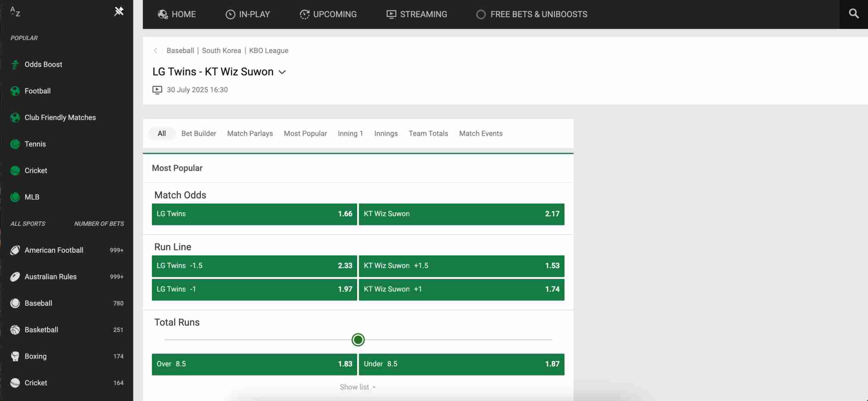This screenshot has height=401, width=868.
Task: Open the Match Events tab
Action: click(x=481, y=134)
